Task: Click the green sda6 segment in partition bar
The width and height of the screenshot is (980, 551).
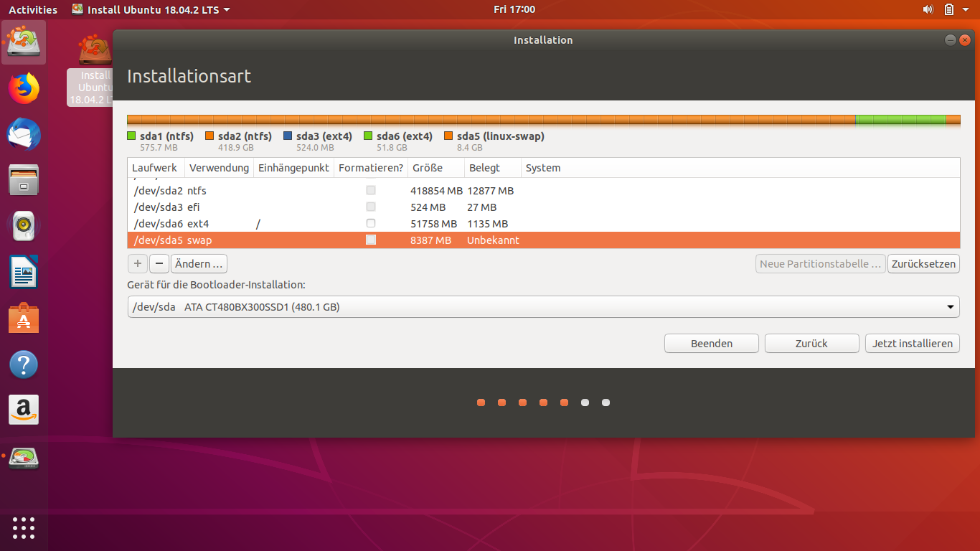Action: 901,120
